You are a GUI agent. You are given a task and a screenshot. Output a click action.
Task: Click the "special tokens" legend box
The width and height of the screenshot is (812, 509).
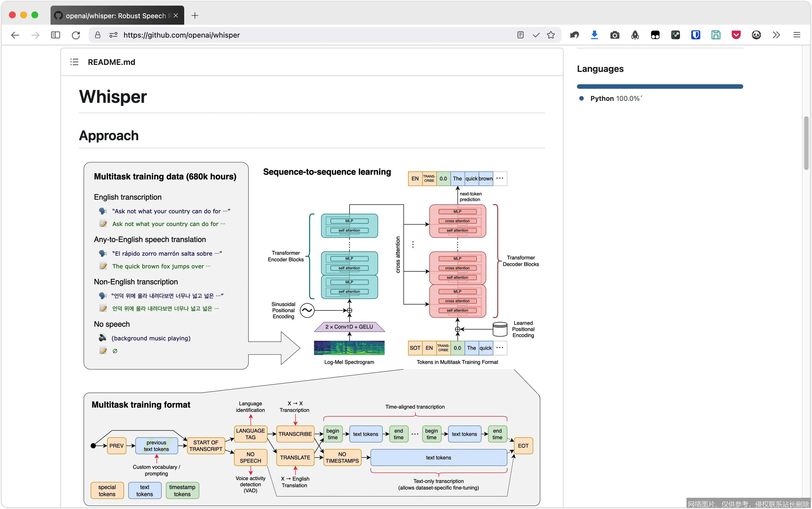pos(107,490)
